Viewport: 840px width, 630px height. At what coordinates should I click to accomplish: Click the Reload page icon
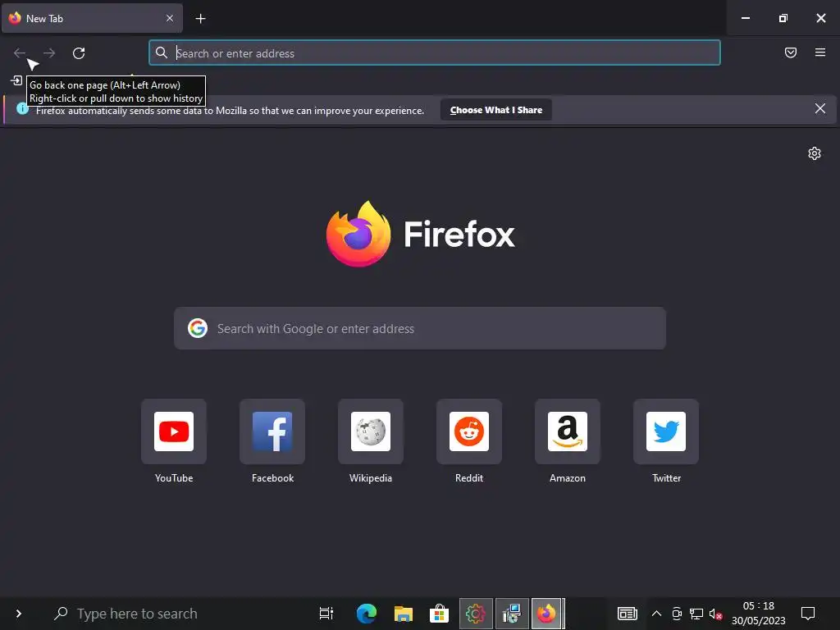click(79, 53)
